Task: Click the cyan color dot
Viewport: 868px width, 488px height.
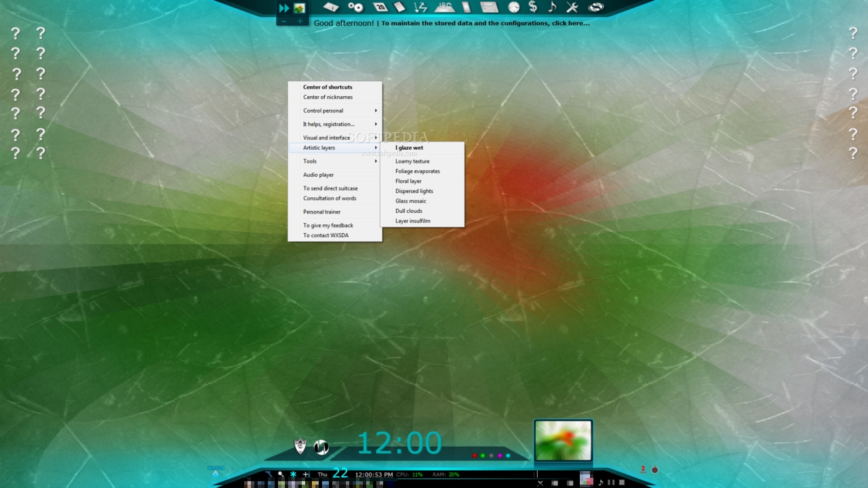Action: [x=508, y=455]
